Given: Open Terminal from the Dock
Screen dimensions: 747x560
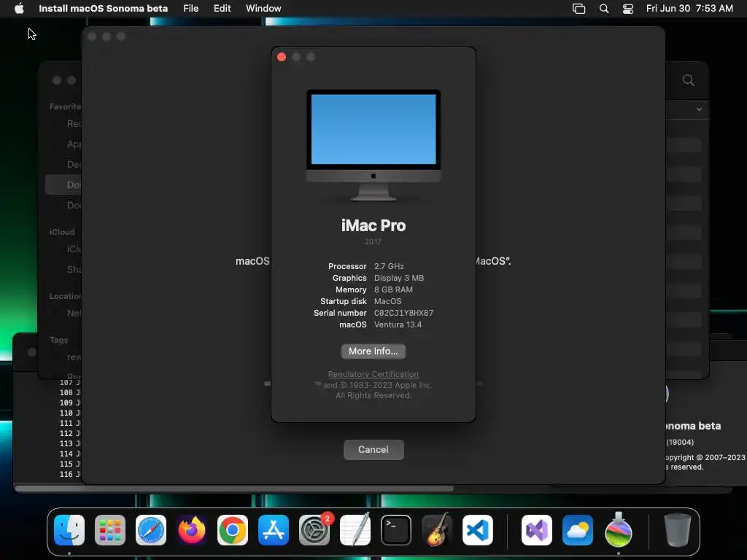Looking at the screenshot, I should (x=396, y=530).
